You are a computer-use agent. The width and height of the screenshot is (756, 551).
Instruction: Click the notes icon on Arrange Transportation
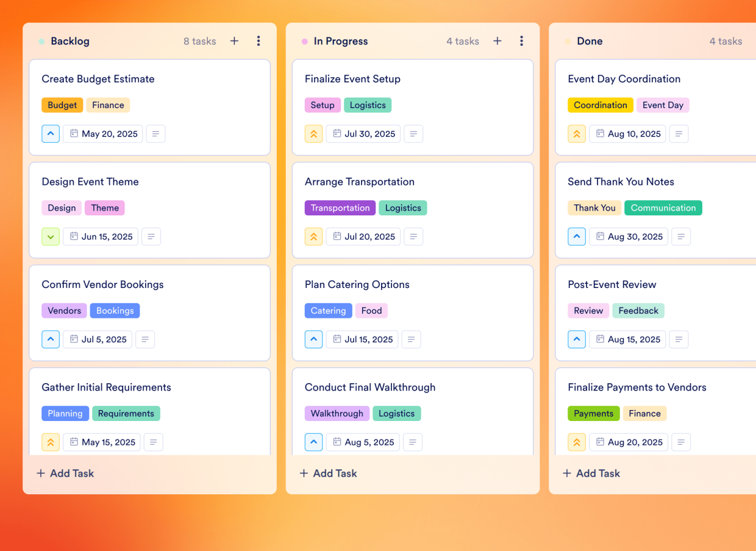(x=413, y=236)
